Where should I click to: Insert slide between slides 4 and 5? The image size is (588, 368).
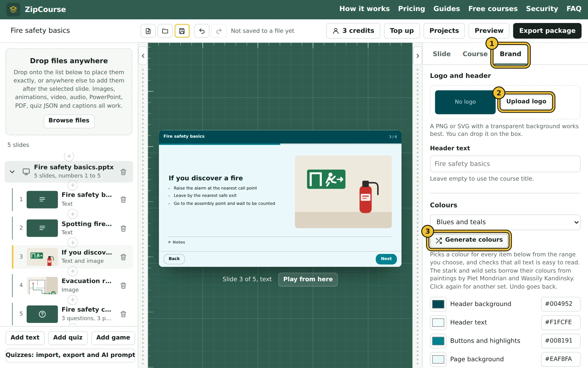pos(73,300)
